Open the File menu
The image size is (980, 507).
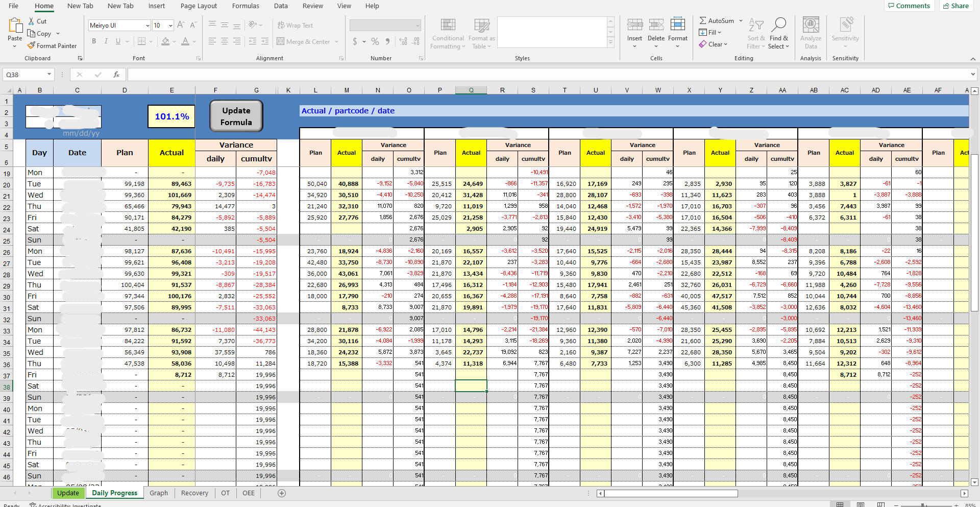pos(14,6)
